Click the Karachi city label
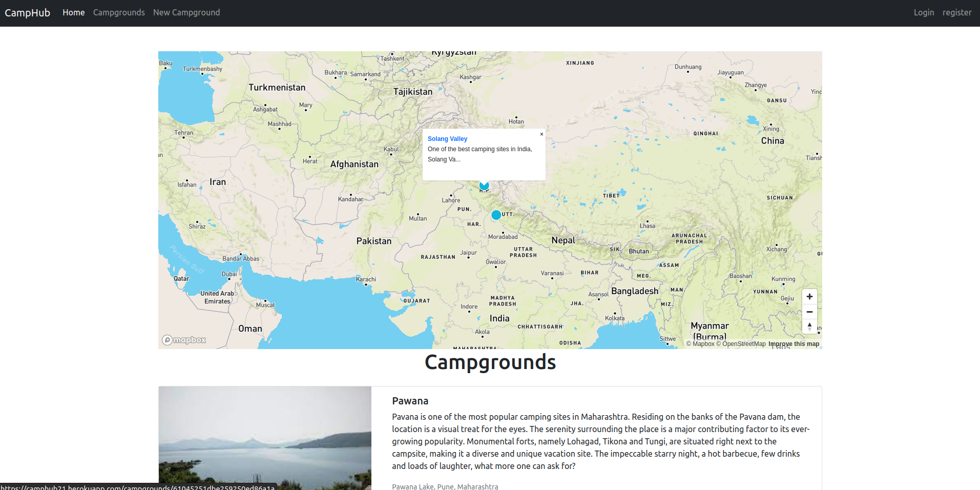The width and height of the screenshot is (980, 490). pyautogui.click(x=366, y=279)
